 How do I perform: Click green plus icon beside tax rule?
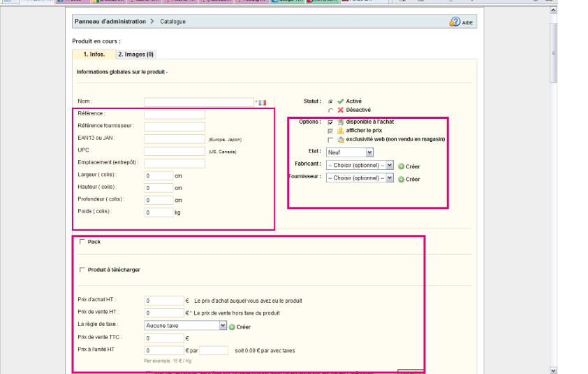[x=232, y=326]
